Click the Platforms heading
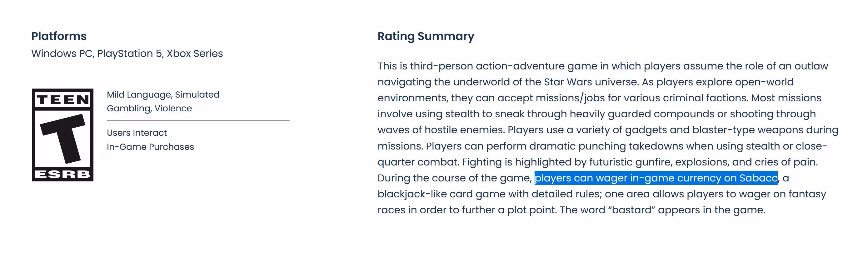Screen dimensions: 868x259 click(x=59, y=36)
